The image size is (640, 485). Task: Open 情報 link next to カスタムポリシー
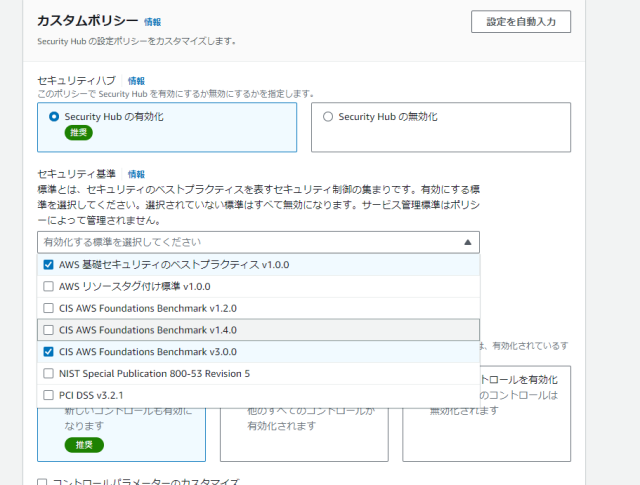pyautogui.click(x=153, y=22)
